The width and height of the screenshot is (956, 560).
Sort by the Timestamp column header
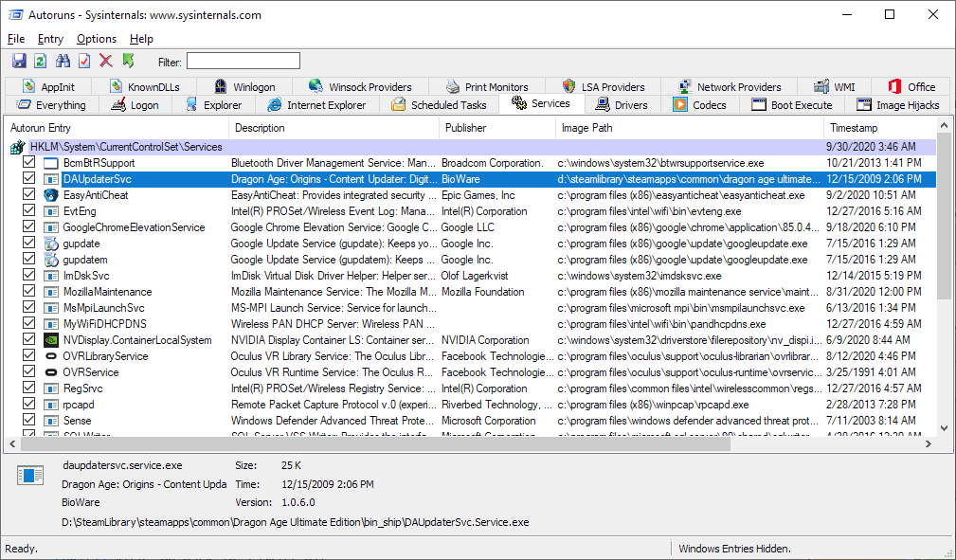(x=854, y=128)
